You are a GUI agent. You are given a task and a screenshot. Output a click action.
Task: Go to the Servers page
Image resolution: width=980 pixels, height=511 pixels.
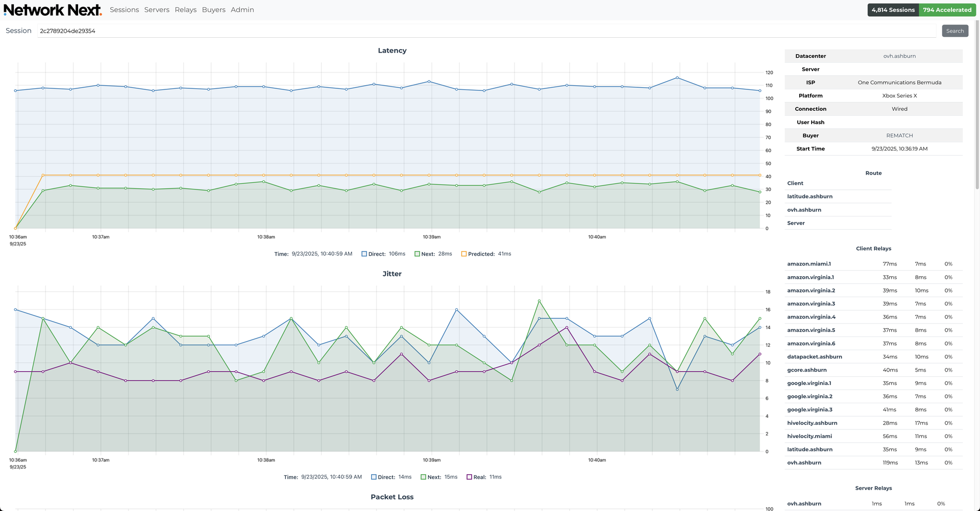tap(157, 10)
